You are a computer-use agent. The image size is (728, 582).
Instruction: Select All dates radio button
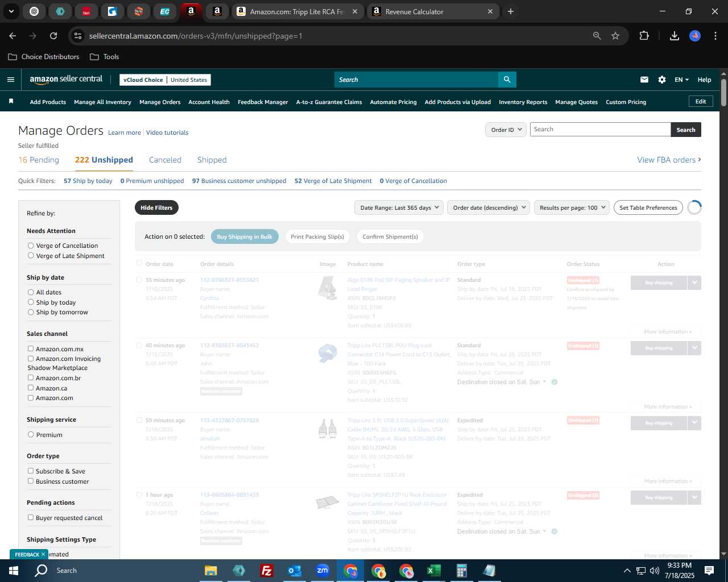click(31, 292)
